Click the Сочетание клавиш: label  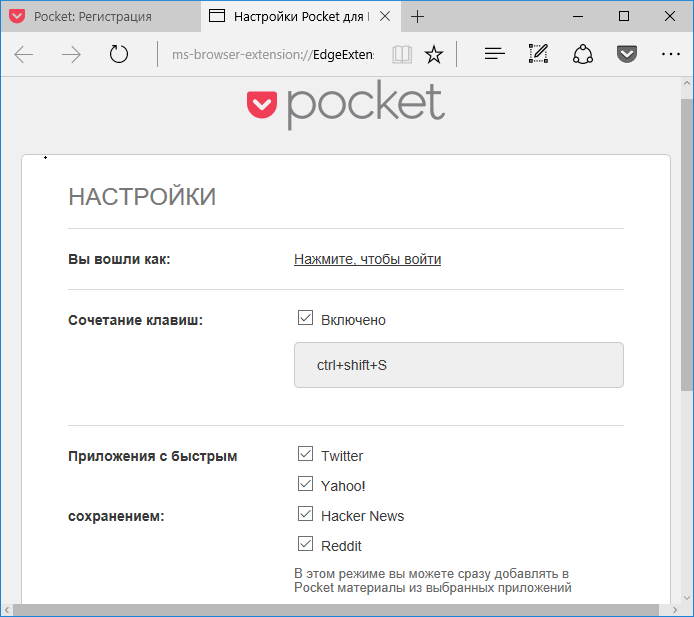[x=135, y=320]
